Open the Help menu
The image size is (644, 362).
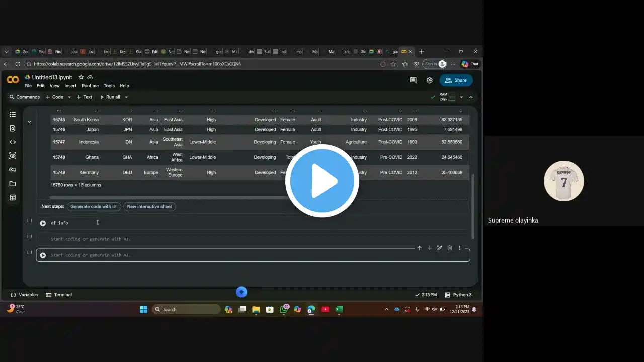click(124, 86)
